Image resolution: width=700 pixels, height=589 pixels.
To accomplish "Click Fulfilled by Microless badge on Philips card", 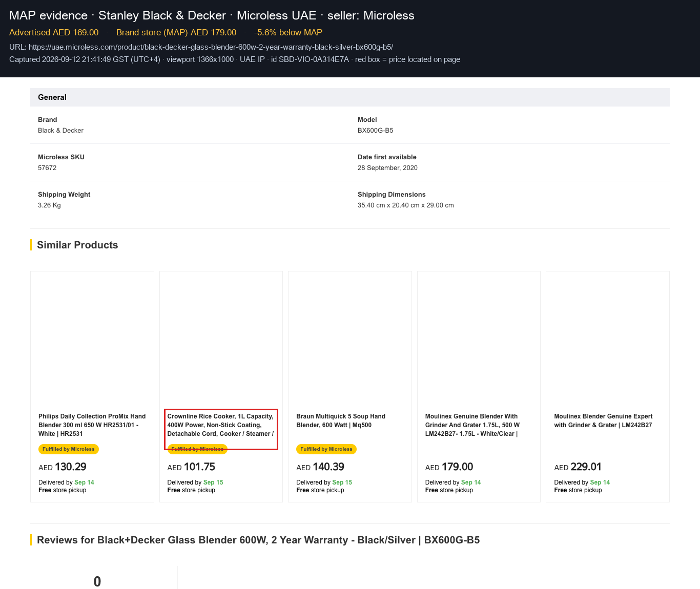I will click(x=69, y=449).
